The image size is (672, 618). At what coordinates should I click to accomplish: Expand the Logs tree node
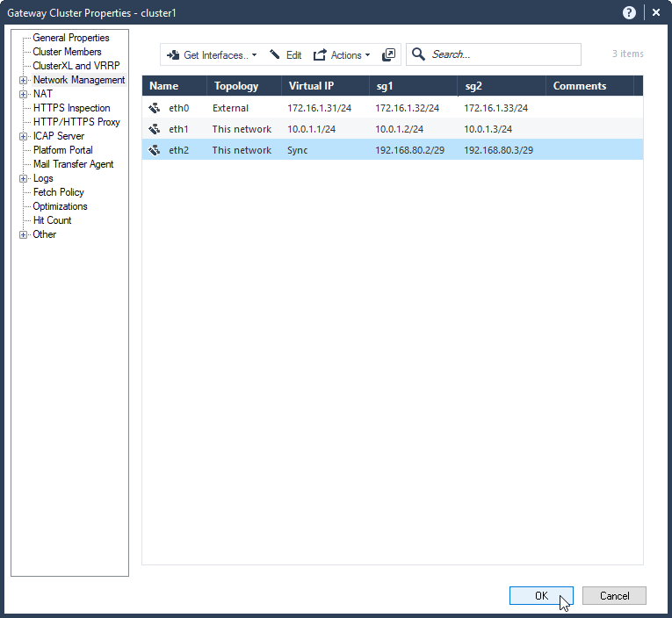(x=23, y=178)
